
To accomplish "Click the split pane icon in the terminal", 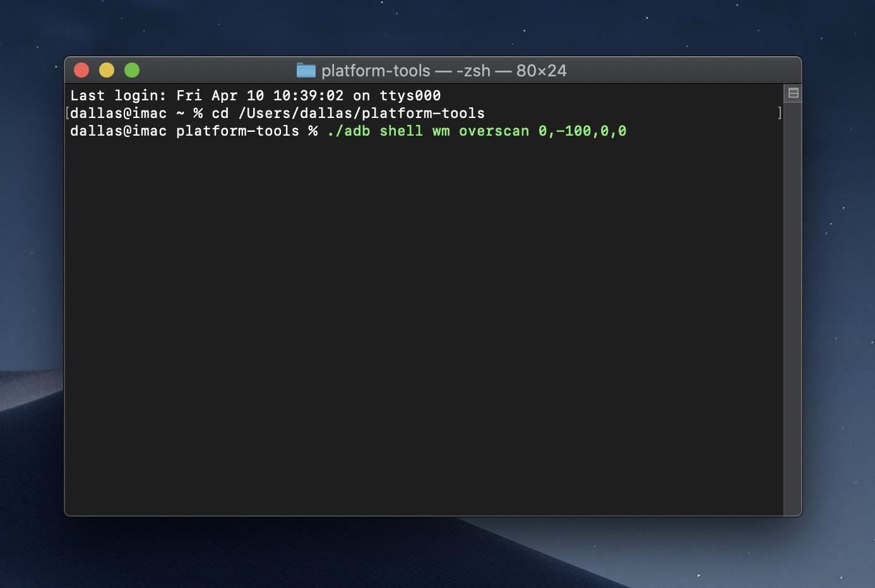I will click(x=794, y=93).
